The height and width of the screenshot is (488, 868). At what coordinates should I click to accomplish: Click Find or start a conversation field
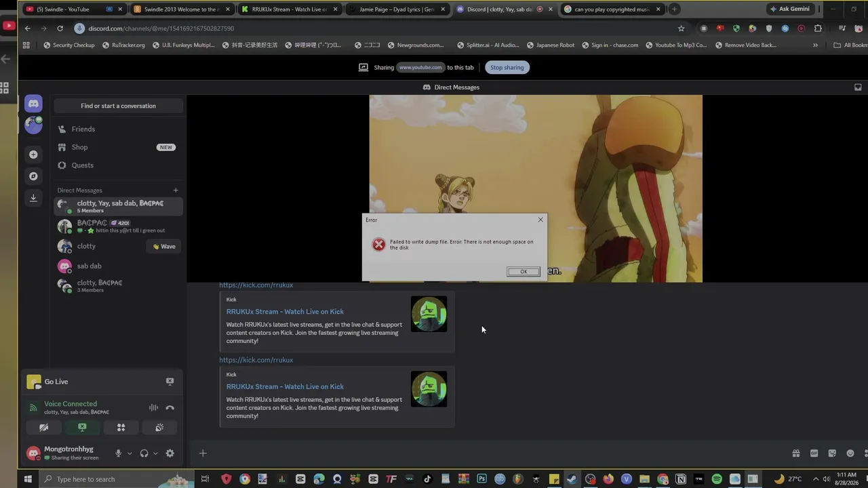pyautogui.click(x=118, y=106)
